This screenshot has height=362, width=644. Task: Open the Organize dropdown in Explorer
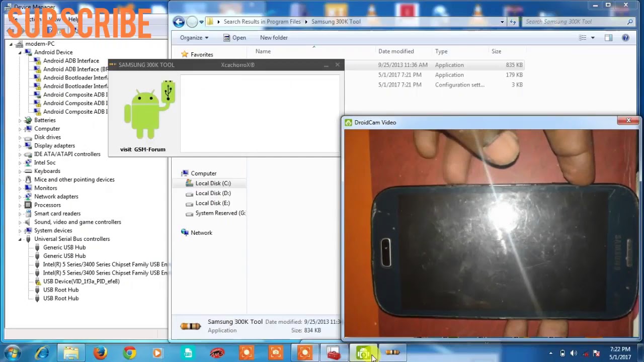click(x=194, y=38)
